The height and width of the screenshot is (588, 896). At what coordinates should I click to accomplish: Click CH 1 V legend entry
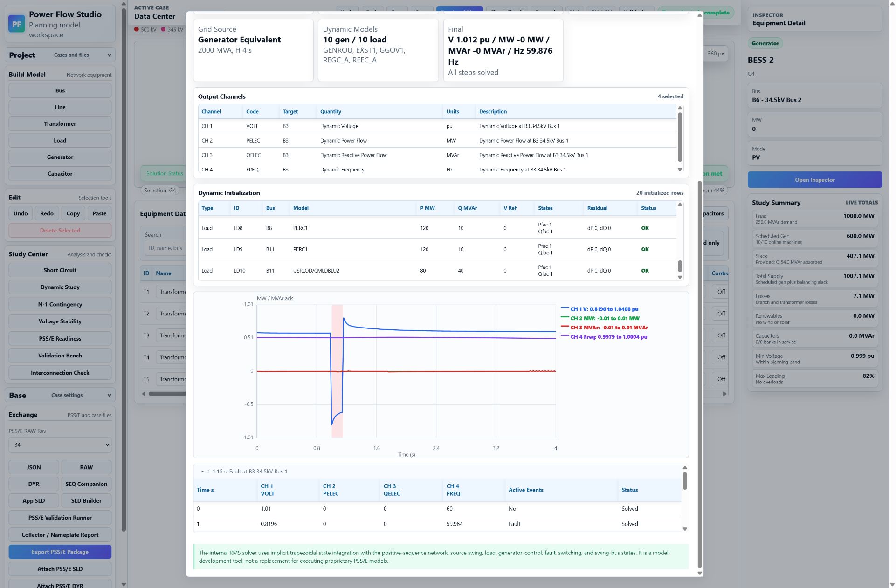click(x=600, y=309)
